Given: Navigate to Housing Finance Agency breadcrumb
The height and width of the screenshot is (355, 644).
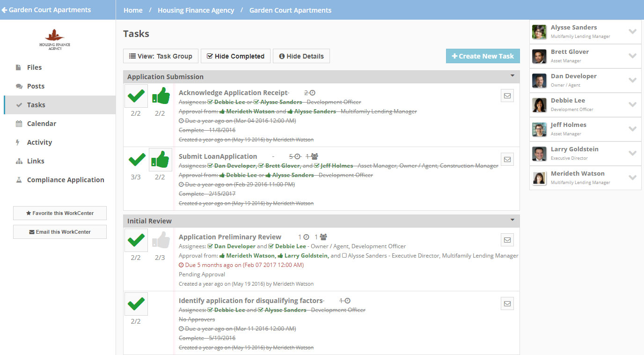Looking at the screenshot, I should click(x=196, y=10).
